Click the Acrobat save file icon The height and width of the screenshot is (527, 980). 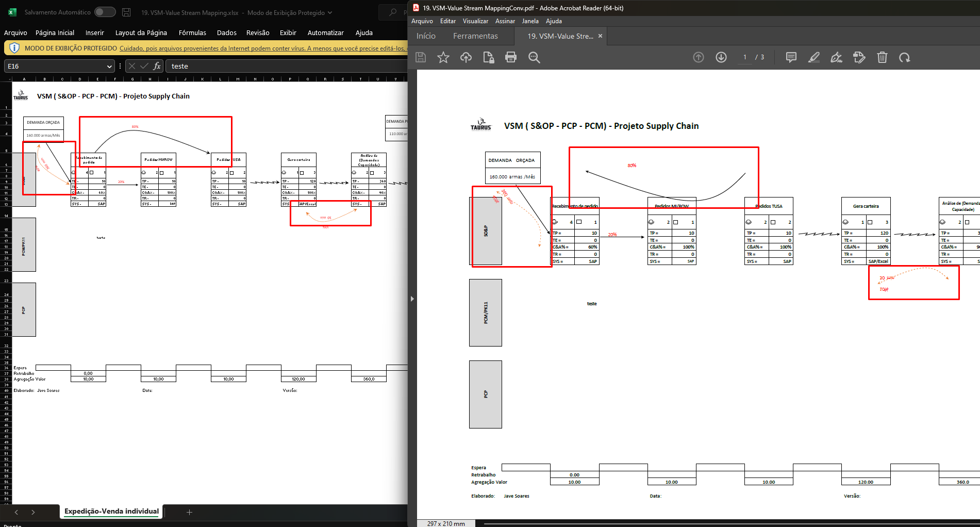pyautogui.click(x=421, y=57)
